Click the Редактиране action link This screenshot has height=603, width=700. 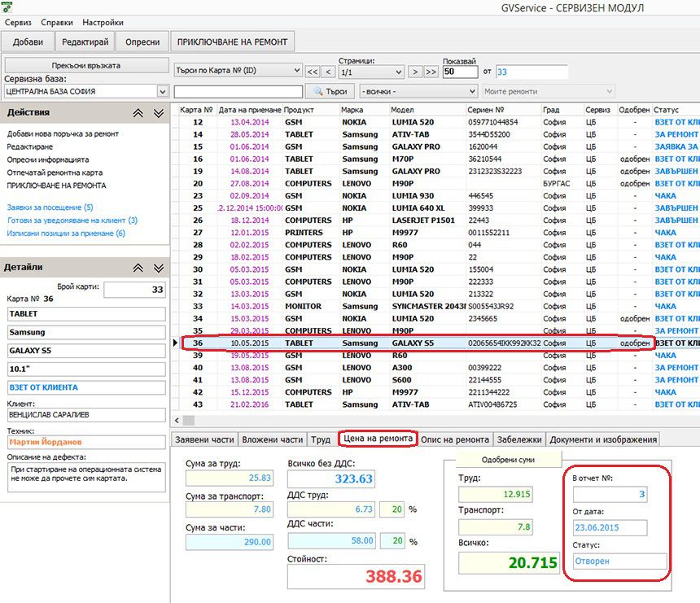[x=29, y=146]
